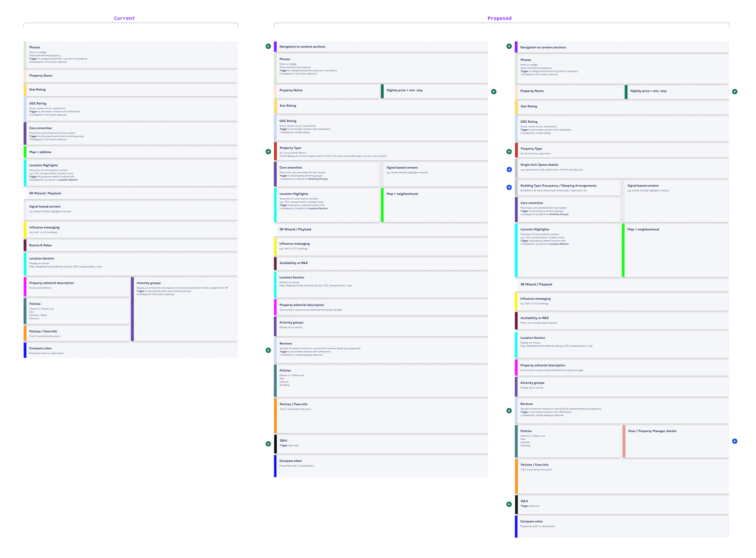Click the blue plus next to Bedding Type Occupancy card
The image size is (756, 558).
[x=509, y=187]
